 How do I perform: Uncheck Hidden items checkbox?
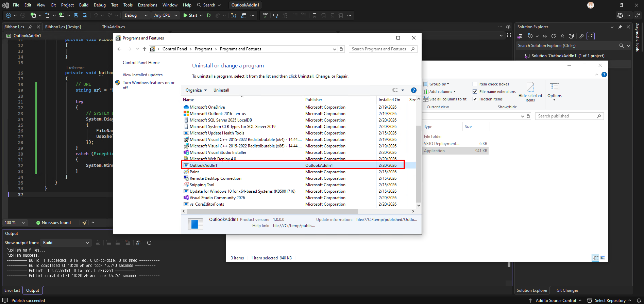475,99
